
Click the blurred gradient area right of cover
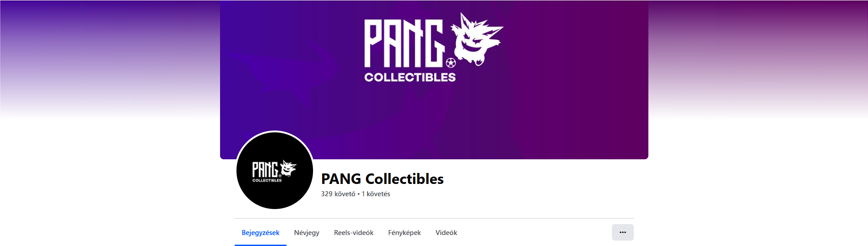pyautogui.click(x=758, y=59)
